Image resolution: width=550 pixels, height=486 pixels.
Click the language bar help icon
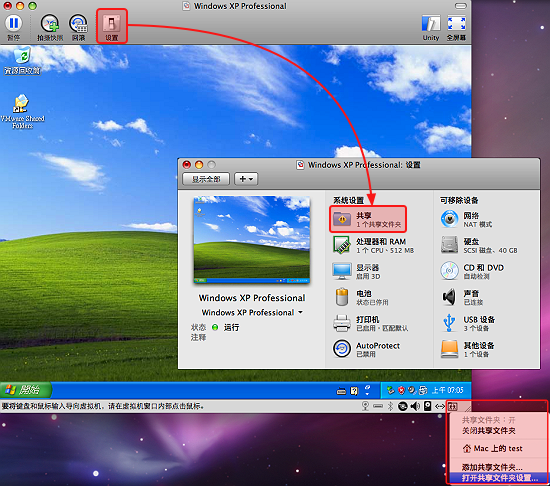[354, 391]
